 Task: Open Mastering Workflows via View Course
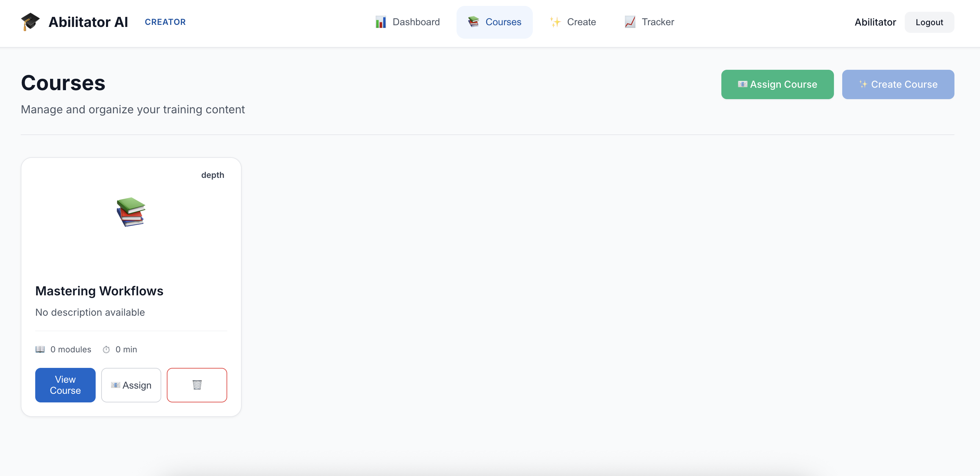coord(65,385)
